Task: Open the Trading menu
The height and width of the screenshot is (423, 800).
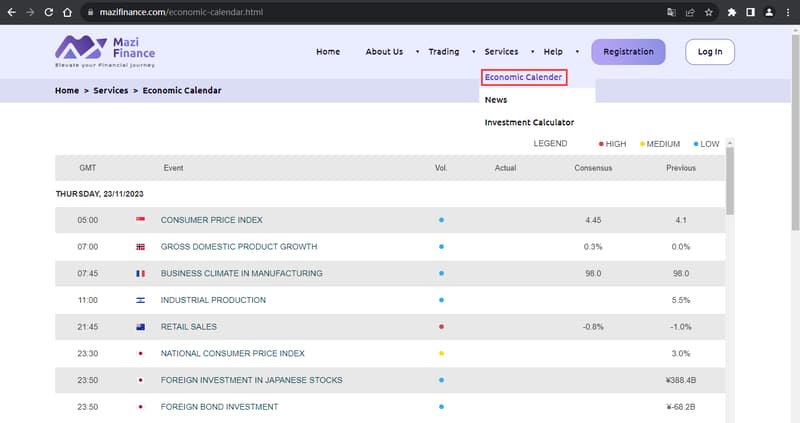Action: pos(444,52)
